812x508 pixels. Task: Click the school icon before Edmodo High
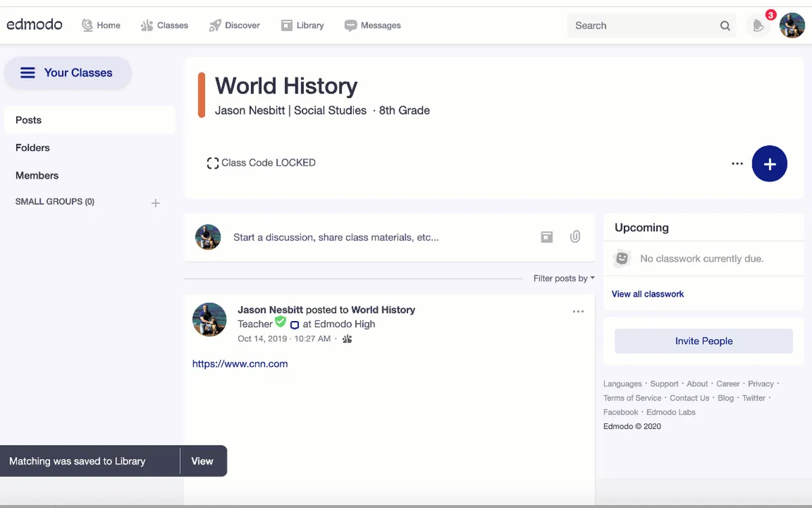pyautogui.click(x=294, y=325)
